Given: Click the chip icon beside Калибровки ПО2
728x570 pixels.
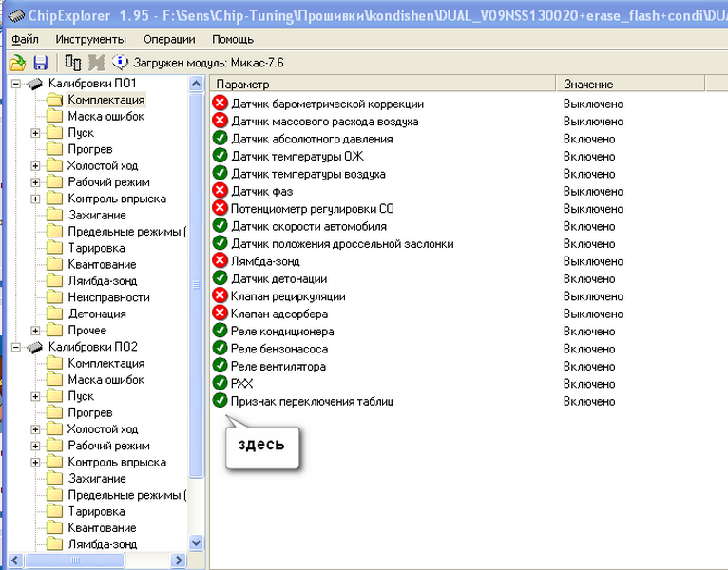Looking at the screenshot, I should (x=35, y=347).
